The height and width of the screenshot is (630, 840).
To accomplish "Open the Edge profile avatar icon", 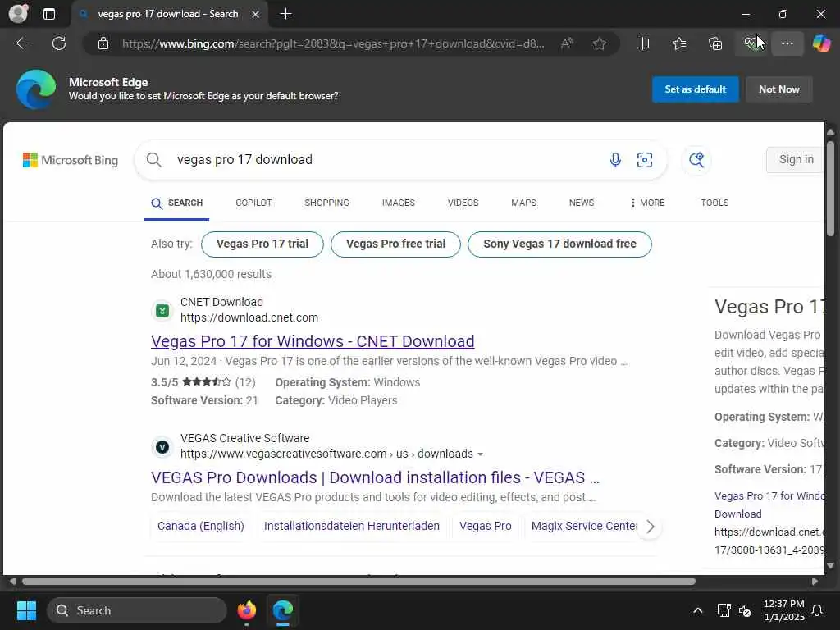I will tap(19, 13).
